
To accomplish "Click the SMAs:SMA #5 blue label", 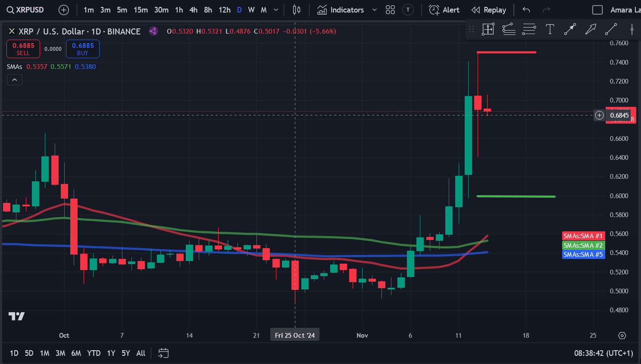I will point(583,255).
